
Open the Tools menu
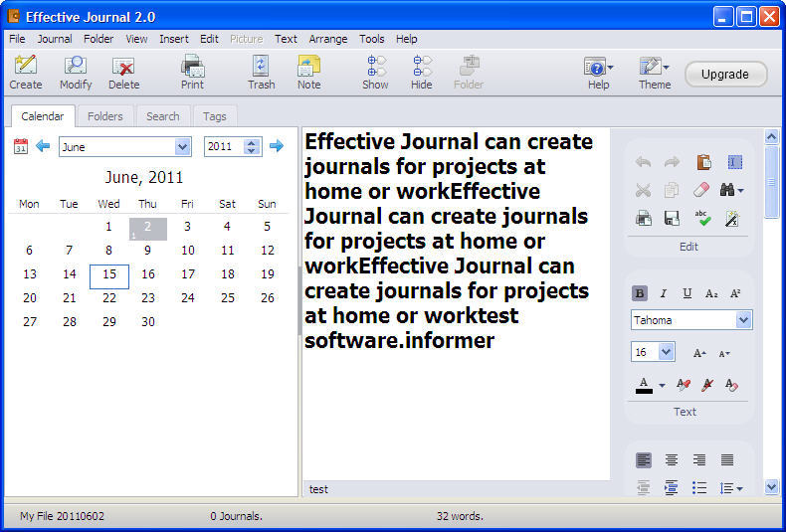[x=372, y=39]
